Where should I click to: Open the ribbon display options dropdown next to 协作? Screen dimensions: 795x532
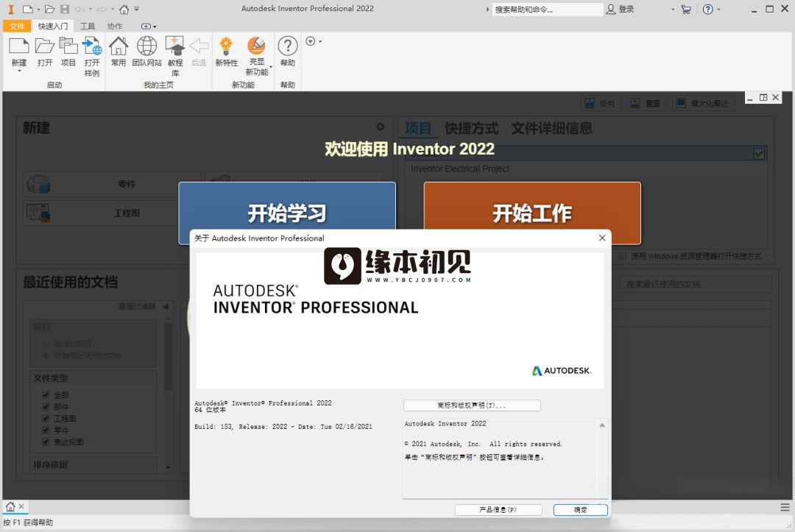pos(149,26)
